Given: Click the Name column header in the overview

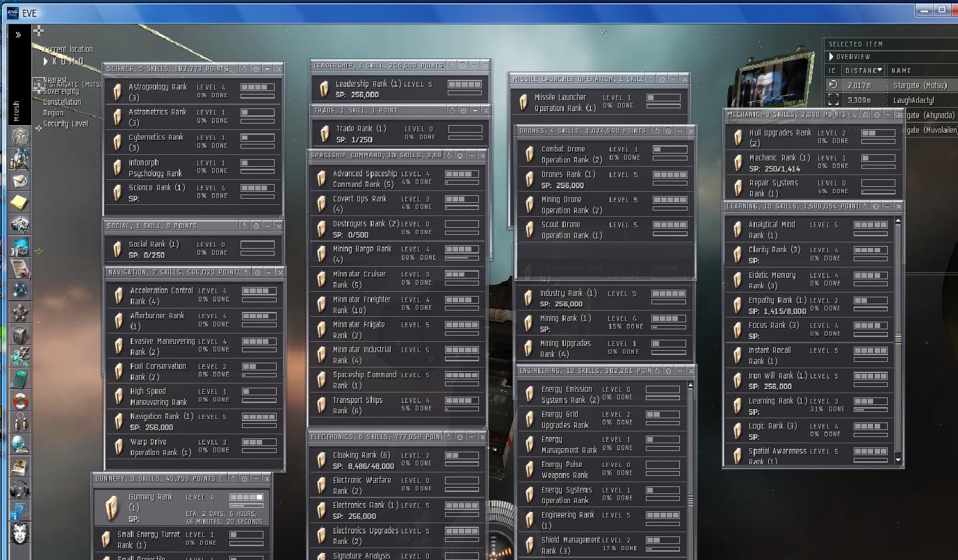Looking at the screenshot, I should [901, 70].
